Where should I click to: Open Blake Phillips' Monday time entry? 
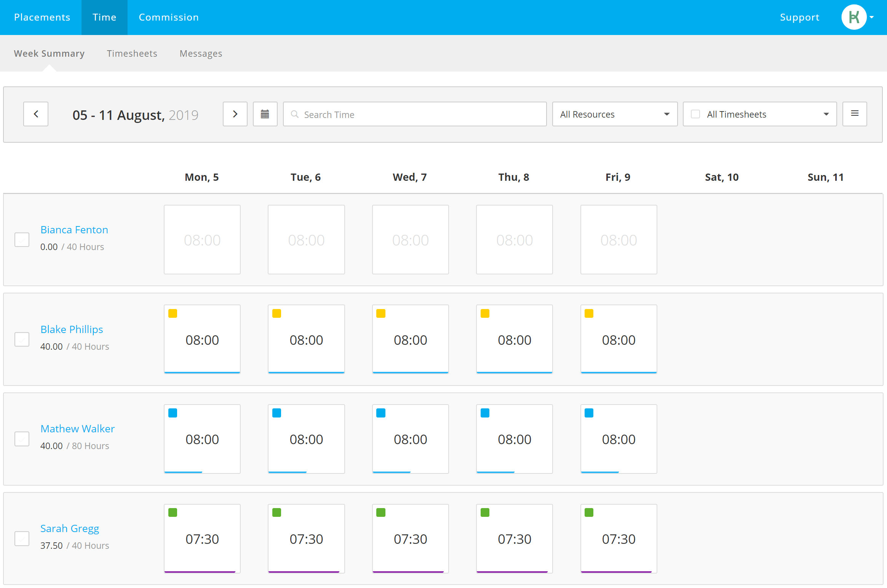202,339
